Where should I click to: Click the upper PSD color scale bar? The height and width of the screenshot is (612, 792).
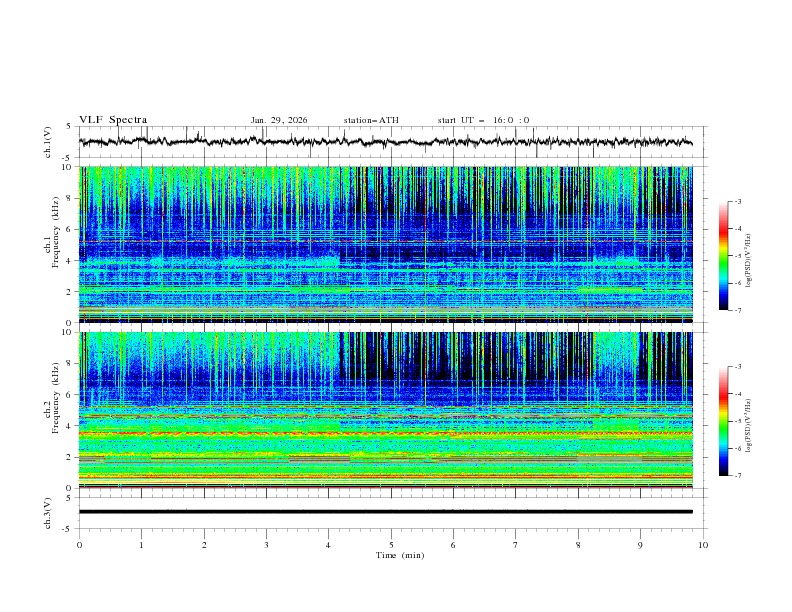pos(723,256)
